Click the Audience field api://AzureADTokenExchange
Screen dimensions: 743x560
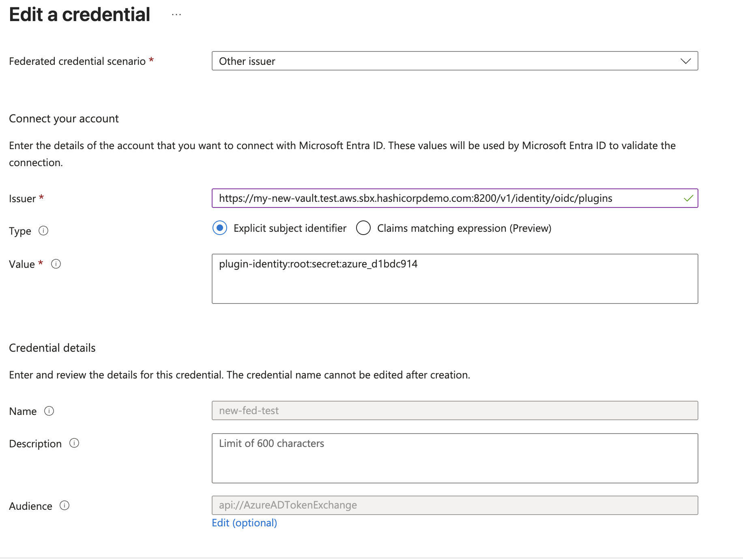[454, 505]
